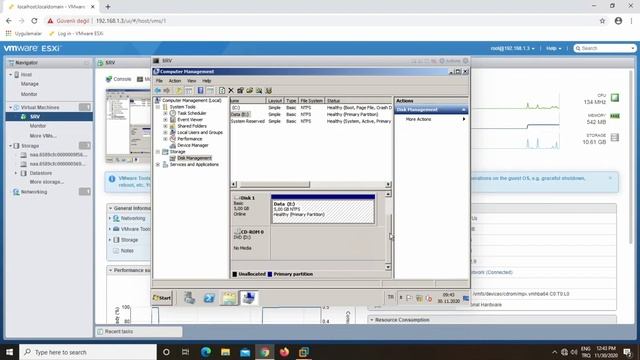Viewport: 640px width, 360px height.
Task: Select Event Viewer in the tree
Action: point(190,120)
